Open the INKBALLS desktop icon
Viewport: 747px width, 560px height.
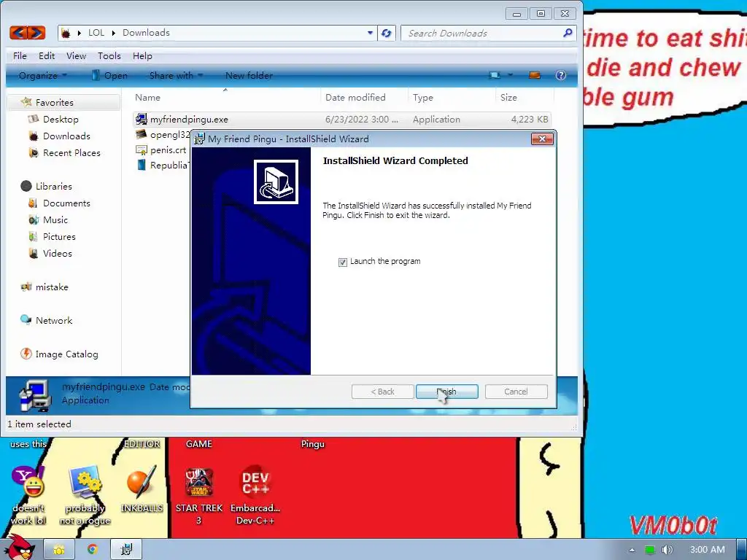(142, 489)
